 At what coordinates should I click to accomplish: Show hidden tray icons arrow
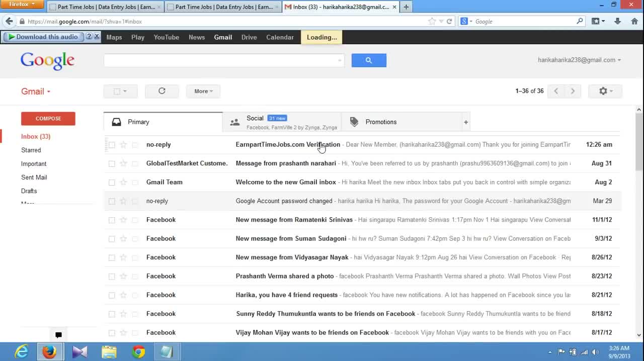pyautogui.click(x=550, y=352)
